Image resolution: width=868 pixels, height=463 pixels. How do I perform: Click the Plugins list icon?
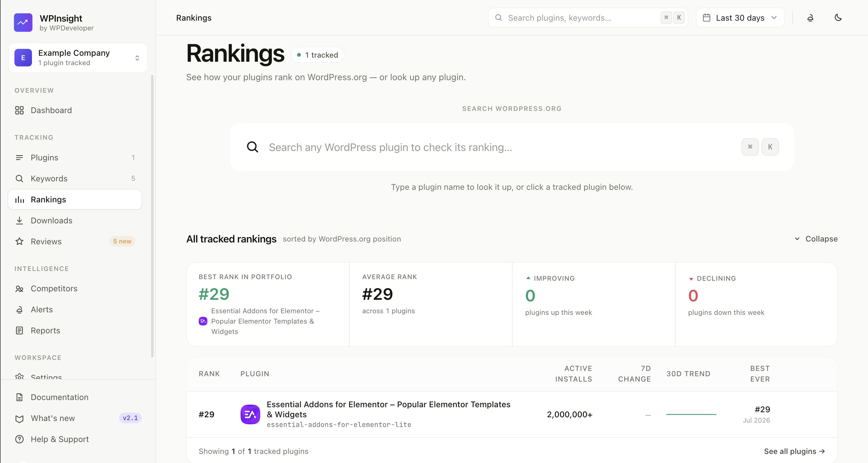tap(19, 157)
